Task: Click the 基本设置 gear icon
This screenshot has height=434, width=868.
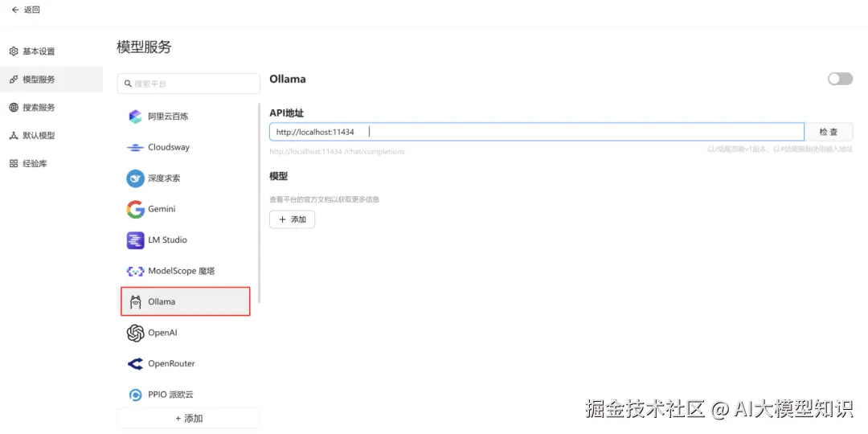Action: (x=14, y=51)
